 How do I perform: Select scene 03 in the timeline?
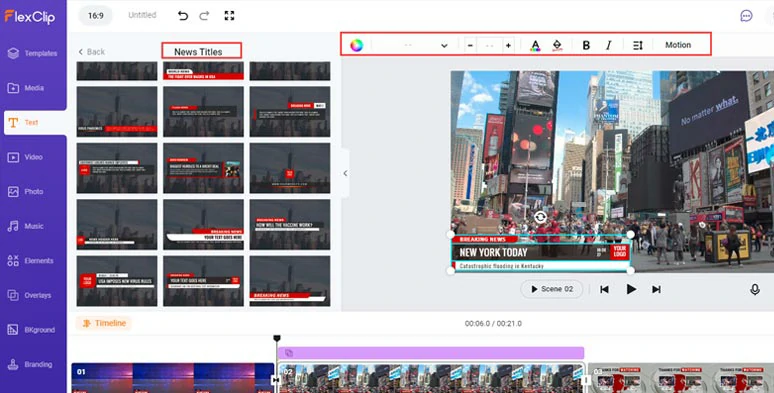coord(681,378)
